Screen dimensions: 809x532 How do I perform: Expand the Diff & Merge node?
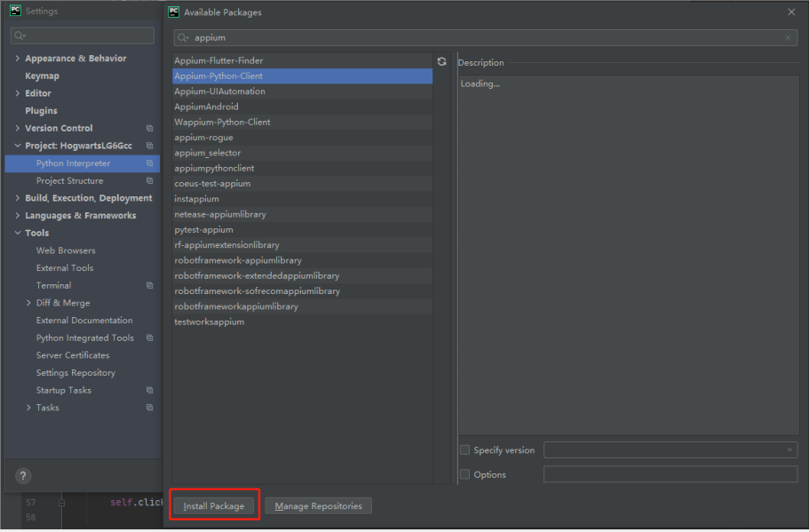(x=28, y=303)
